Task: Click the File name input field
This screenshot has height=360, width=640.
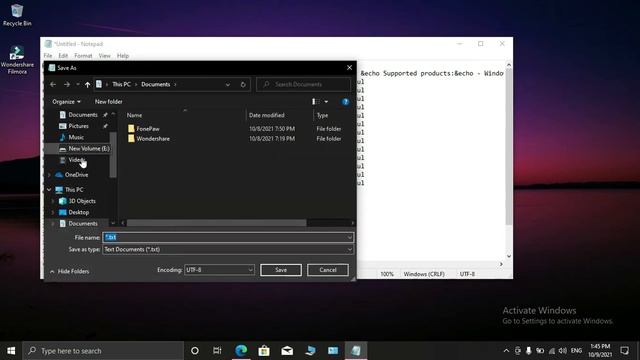Action: [x=228, y=238]
